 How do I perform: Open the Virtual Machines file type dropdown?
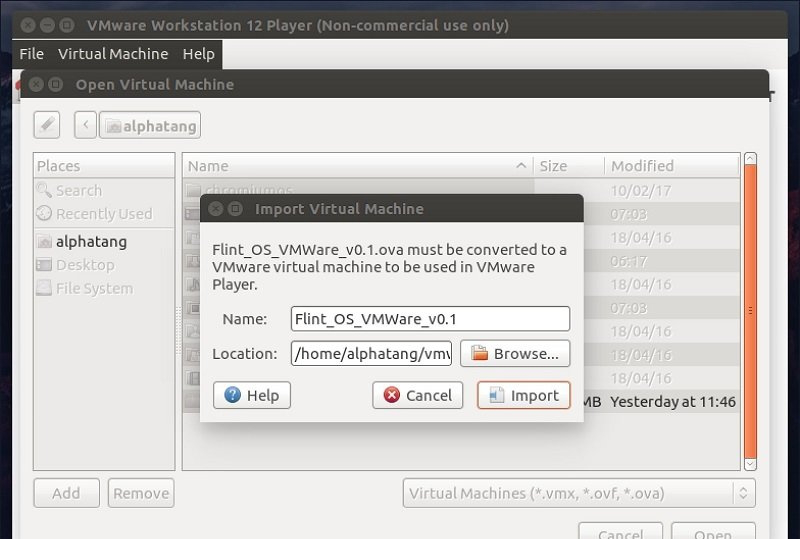coord(579,493)
